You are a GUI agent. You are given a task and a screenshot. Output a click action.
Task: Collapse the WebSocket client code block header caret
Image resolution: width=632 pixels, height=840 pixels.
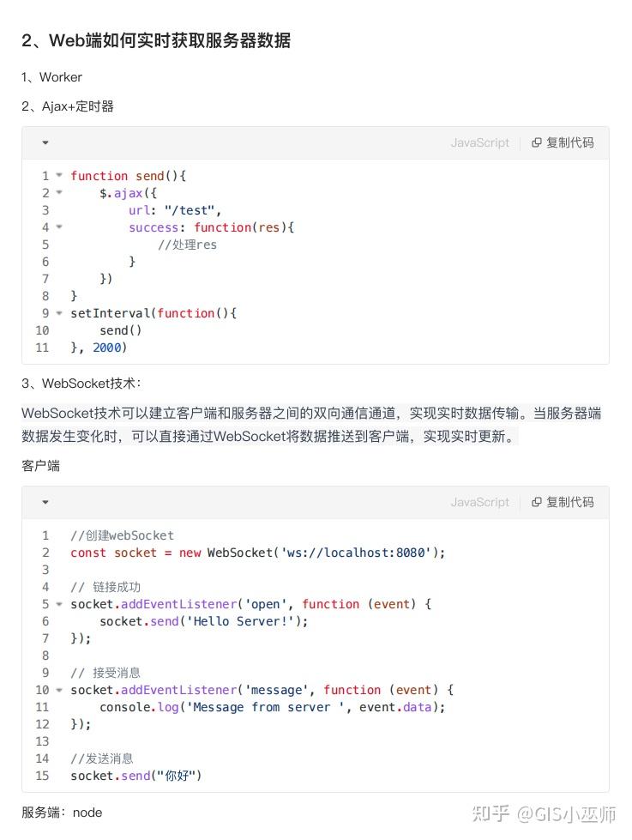coord(45,502)
